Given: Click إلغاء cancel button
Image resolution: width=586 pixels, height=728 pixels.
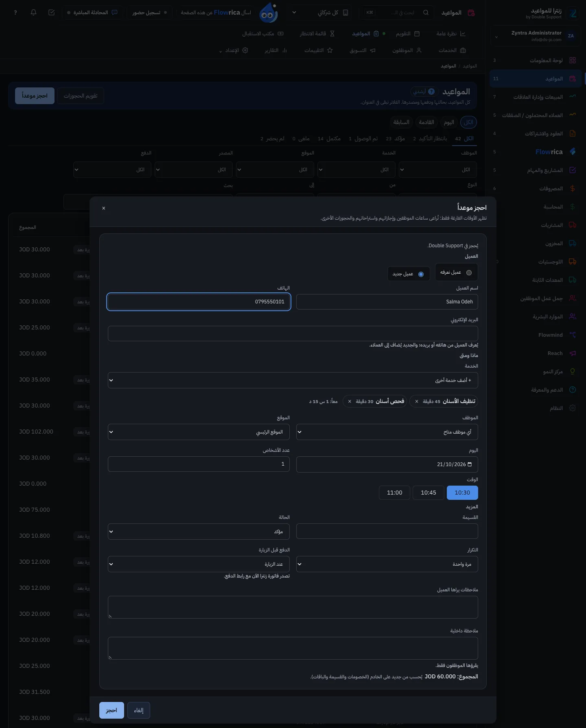Looking at the screenshot, I should pyautogui.click(x=139, y=710).
